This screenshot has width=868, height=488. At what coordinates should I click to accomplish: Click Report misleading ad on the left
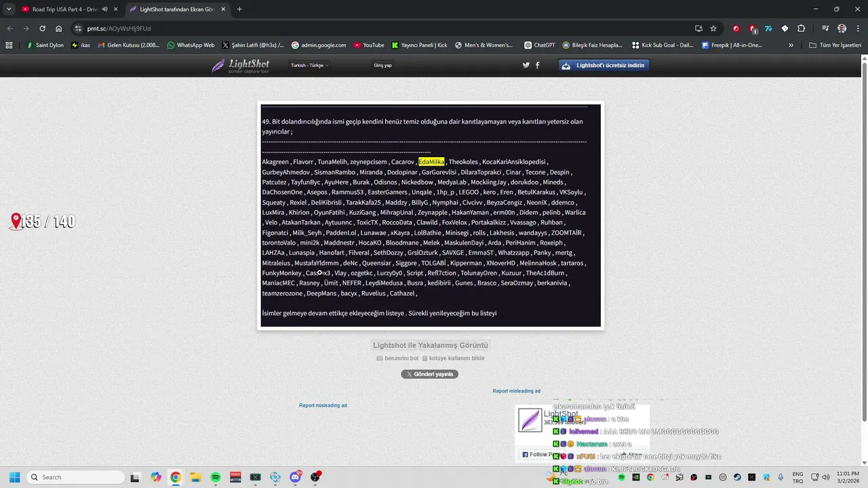pyautogui.click(x=323, y=405)
